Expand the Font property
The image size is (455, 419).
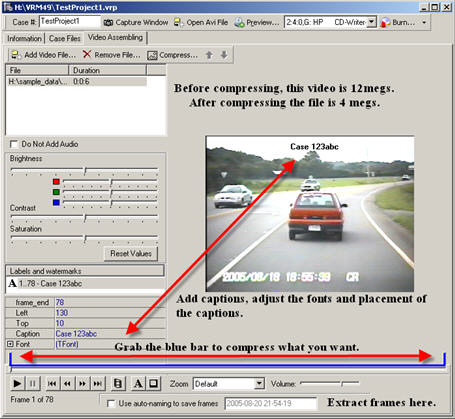[x=10, y=344]
